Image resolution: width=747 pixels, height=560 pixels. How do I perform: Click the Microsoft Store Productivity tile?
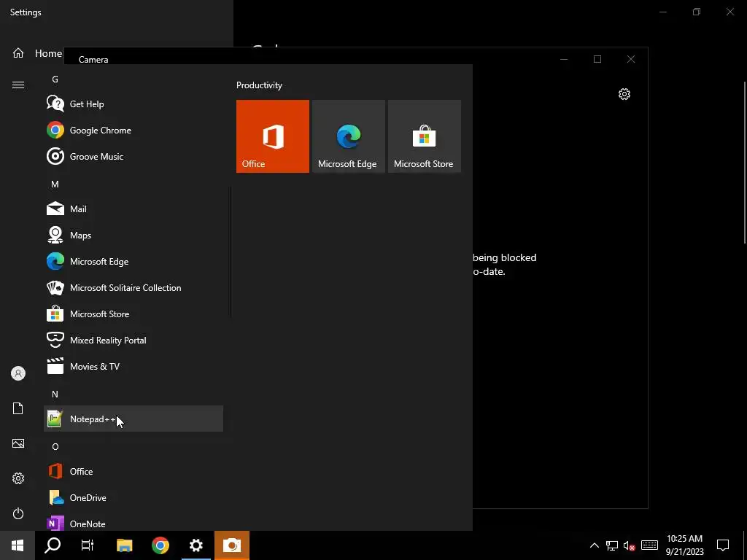[425, 136]
